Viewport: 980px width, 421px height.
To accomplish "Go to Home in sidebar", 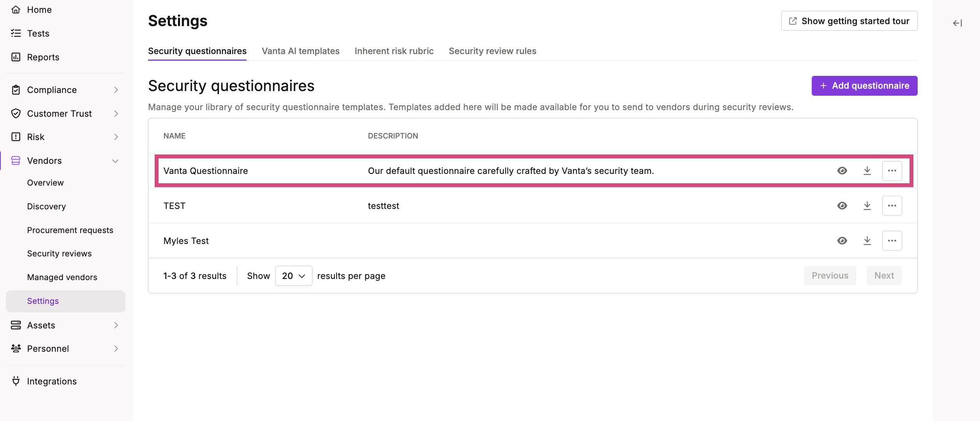I will click(x=39, y=10).
